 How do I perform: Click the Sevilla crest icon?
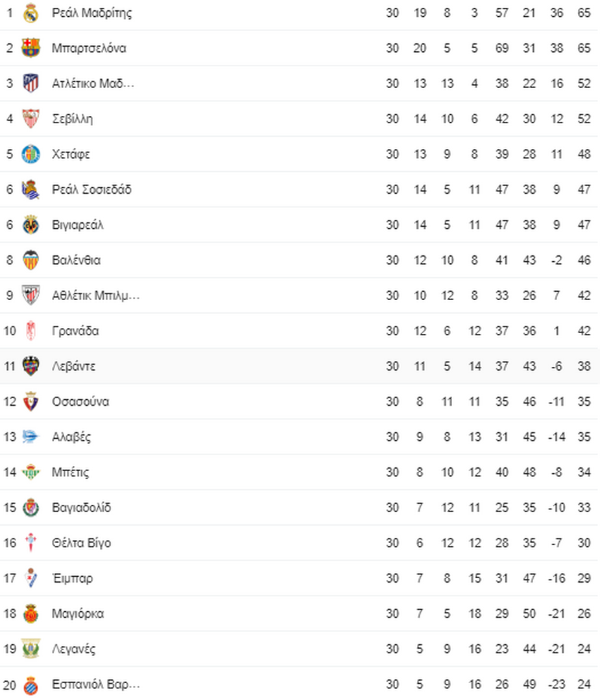point(30,119)
